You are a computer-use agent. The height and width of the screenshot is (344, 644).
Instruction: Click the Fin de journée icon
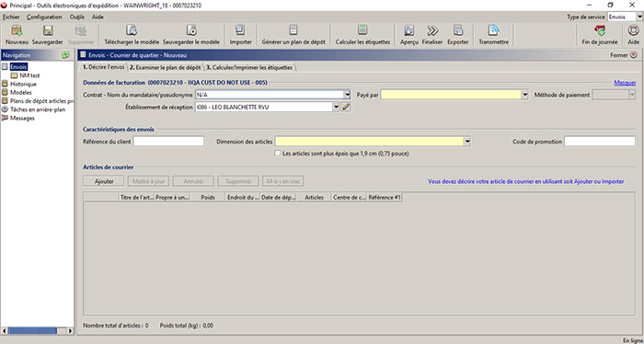pos(600,30)
